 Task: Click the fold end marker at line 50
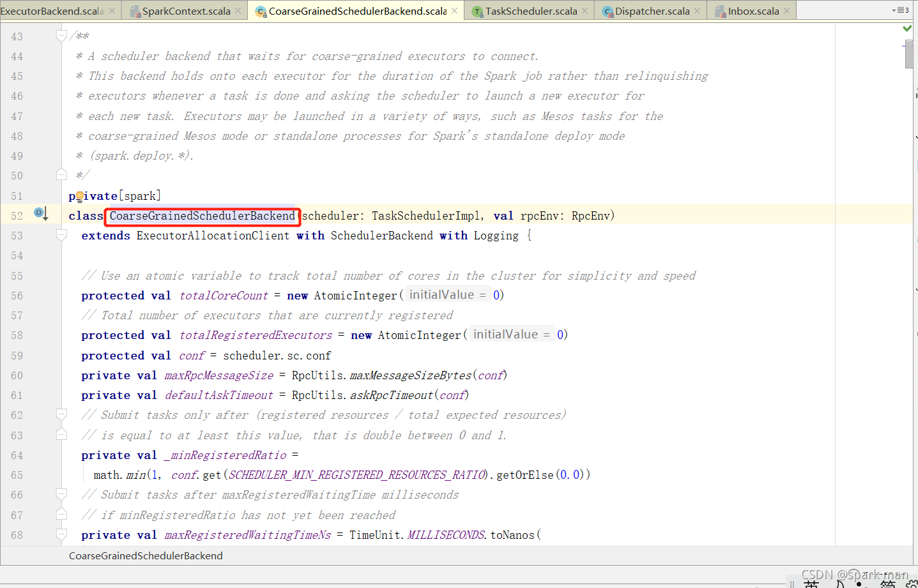pos(61,174)
